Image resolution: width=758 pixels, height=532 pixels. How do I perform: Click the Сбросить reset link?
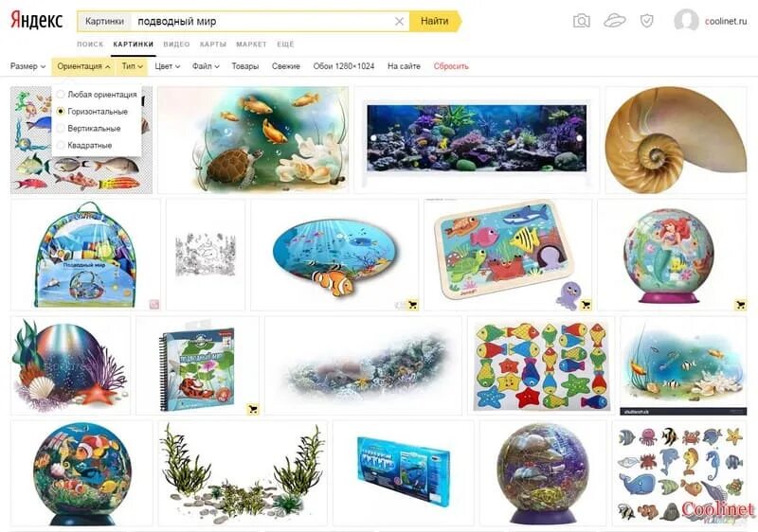pyautogui.click(x=451, y=66)
